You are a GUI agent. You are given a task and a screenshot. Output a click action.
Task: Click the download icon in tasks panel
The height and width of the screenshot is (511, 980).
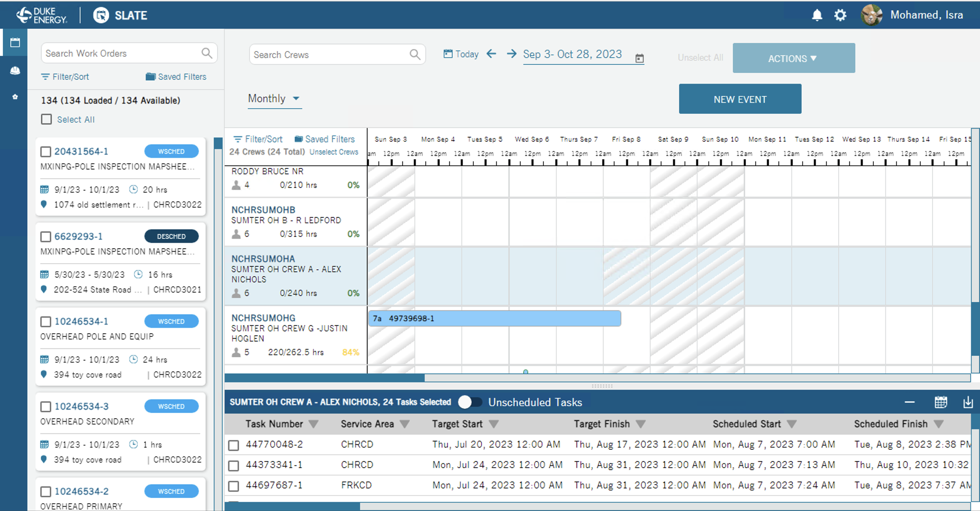click(968, 402)
